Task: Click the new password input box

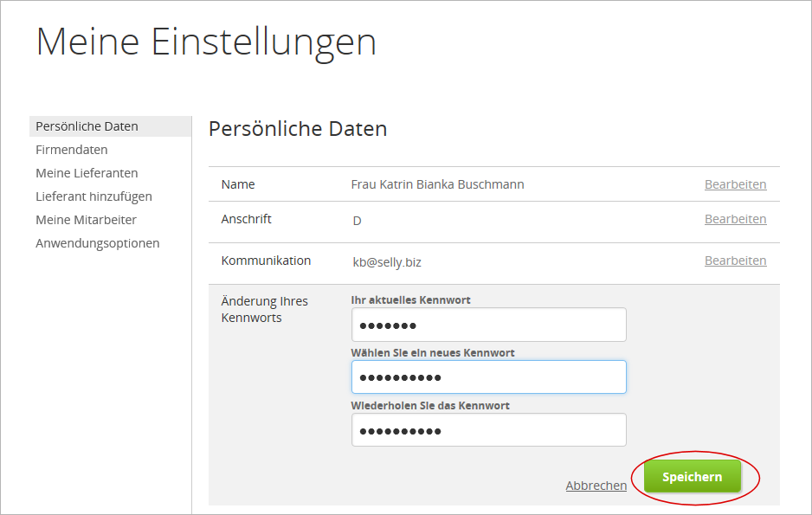Action: (x=488, y=377)
